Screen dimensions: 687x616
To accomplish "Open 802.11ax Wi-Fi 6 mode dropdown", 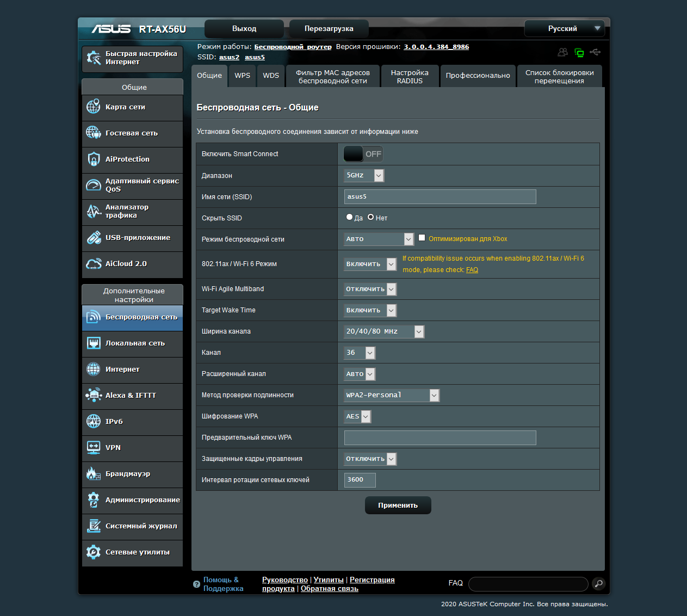I will tap(370, 264).
